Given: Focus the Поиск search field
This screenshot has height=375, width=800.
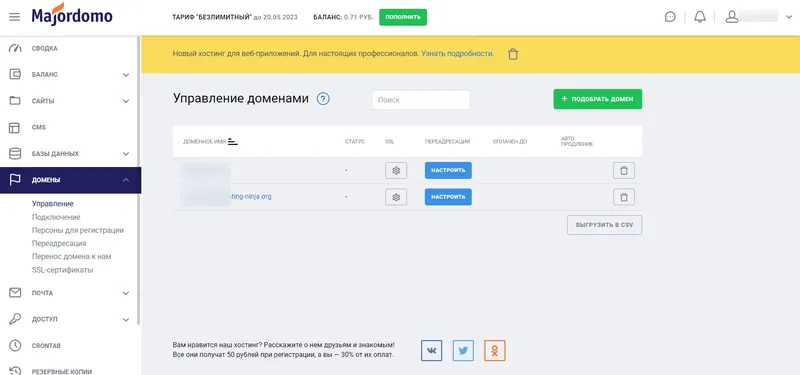Looking at the screenshot, I should [x=421, y=100].
